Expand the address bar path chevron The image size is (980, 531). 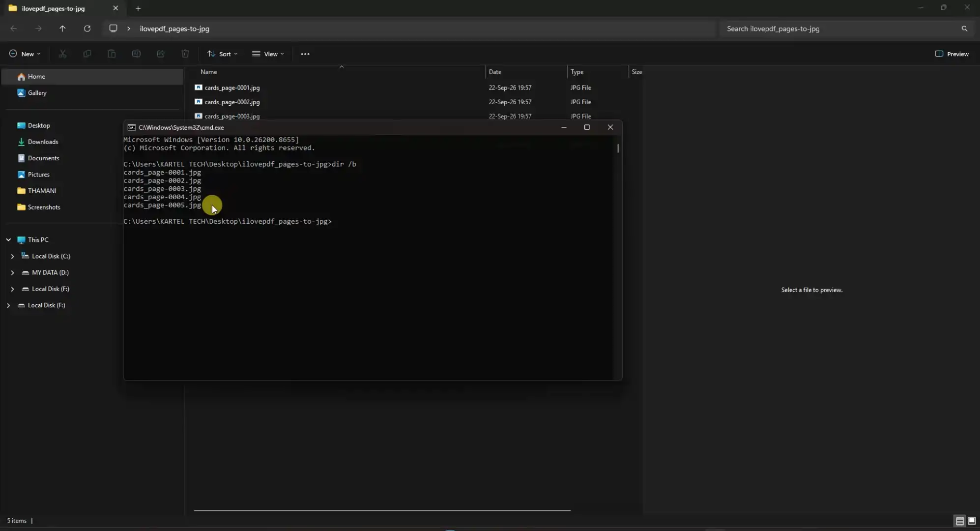(129, 29)
